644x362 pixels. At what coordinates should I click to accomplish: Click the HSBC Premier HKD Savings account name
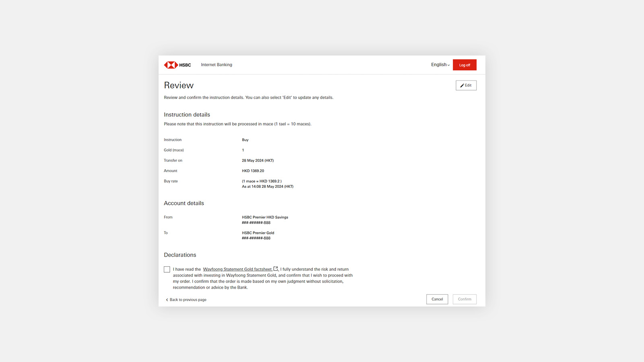click(265, 217)
